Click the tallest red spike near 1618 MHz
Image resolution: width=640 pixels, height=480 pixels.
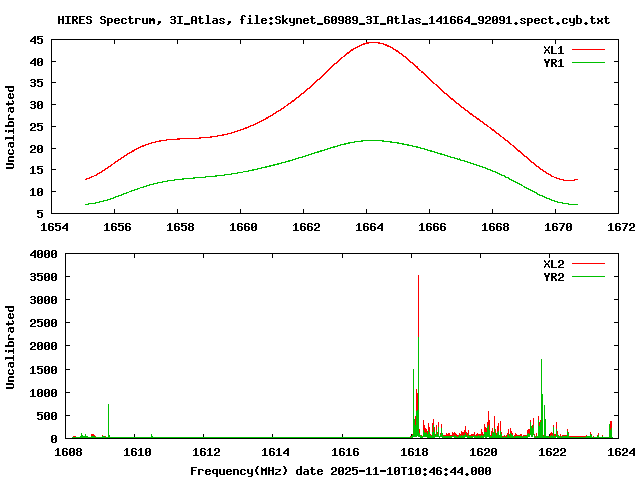coord(418,277)
